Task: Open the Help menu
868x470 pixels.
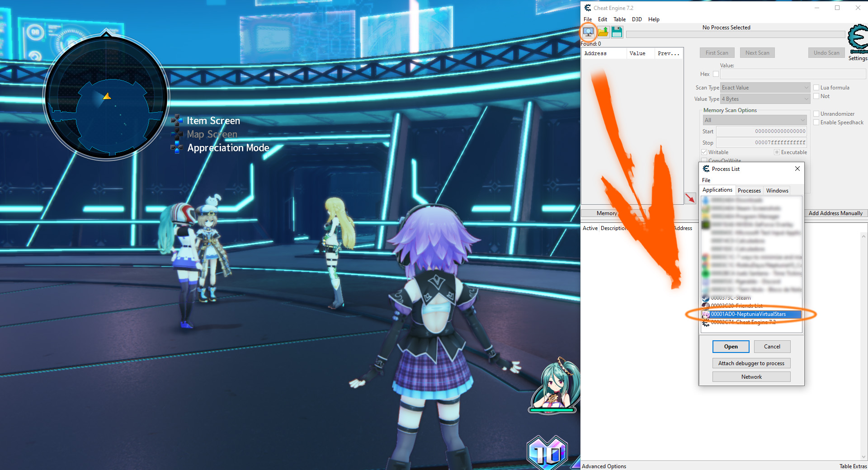Action: pyautogui.click(x=654, y=19)
